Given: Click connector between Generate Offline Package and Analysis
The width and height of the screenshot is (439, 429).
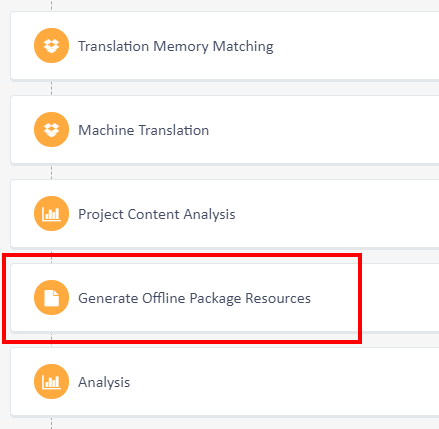Looking at the screenshot, I should (51, 340).
